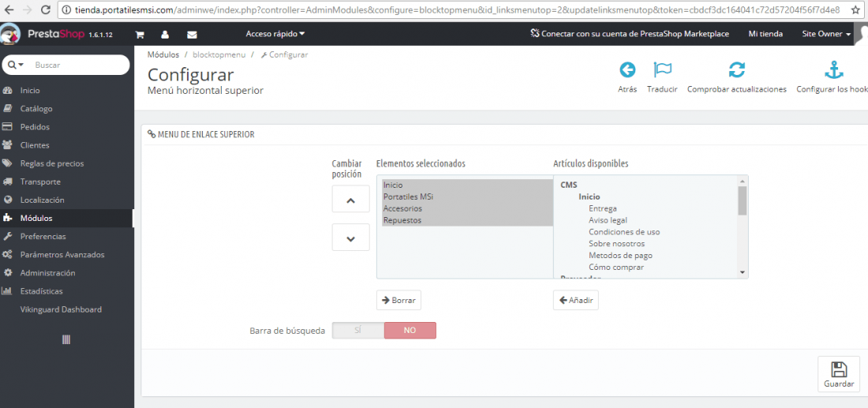The image size is (868, 408).
Task: Click the browser forward arrow
Action: (28, 10)
